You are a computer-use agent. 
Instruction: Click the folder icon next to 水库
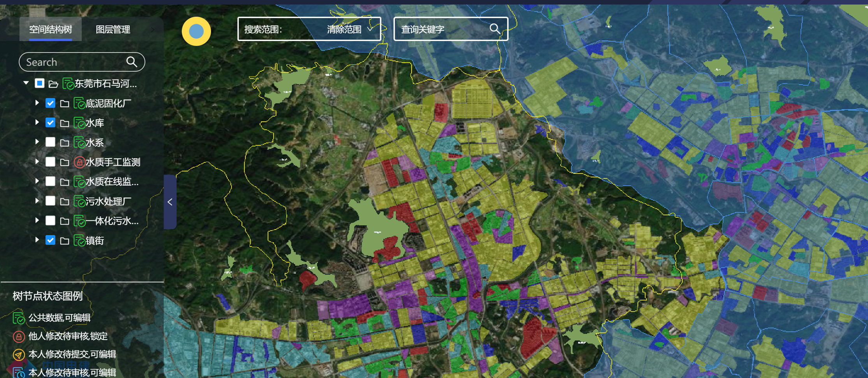click(x=65, y=123)
